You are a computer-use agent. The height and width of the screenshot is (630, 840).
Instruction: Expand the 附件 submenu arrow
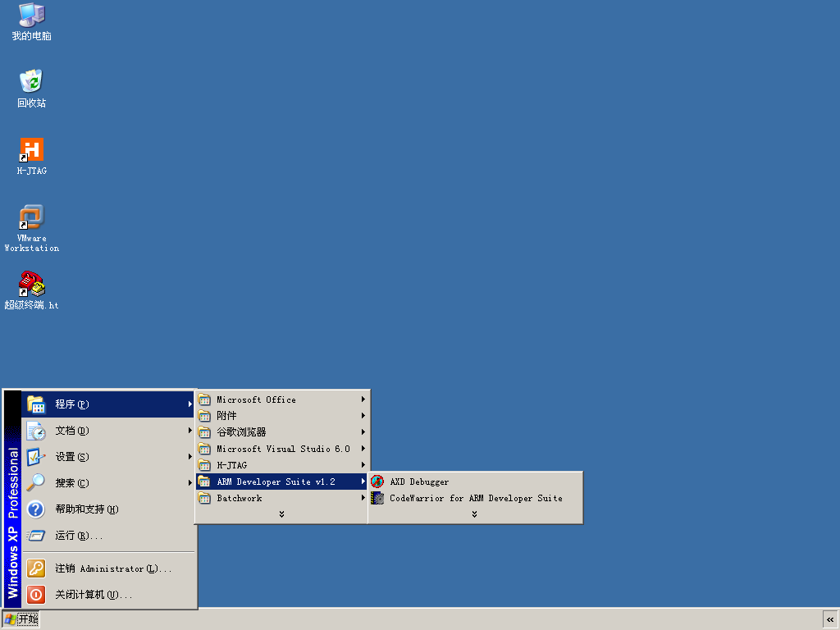(x=363, y=416)
